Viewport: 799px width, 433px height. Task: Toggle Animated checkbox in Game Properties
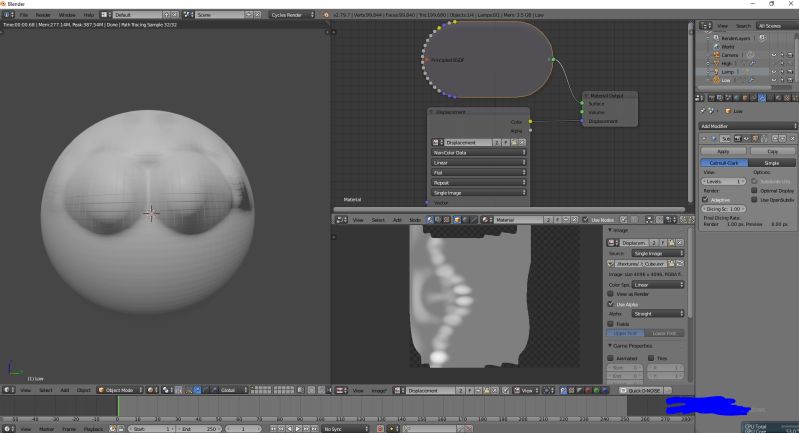[x=610, y=358]
